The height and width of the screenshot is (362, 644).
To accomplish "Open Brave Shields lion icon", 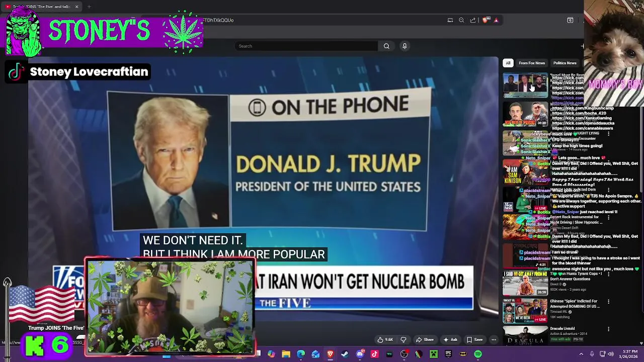I will coord(485,20).
